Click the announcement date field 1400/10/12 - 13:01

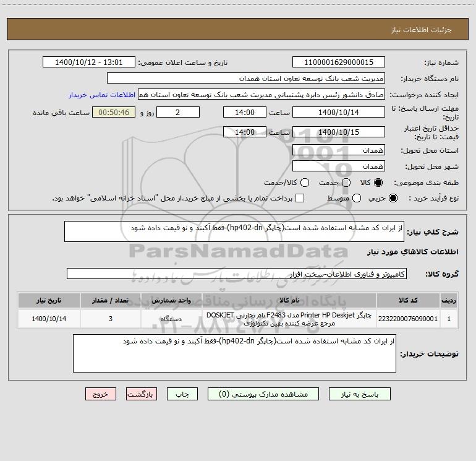tap(89, 62)
